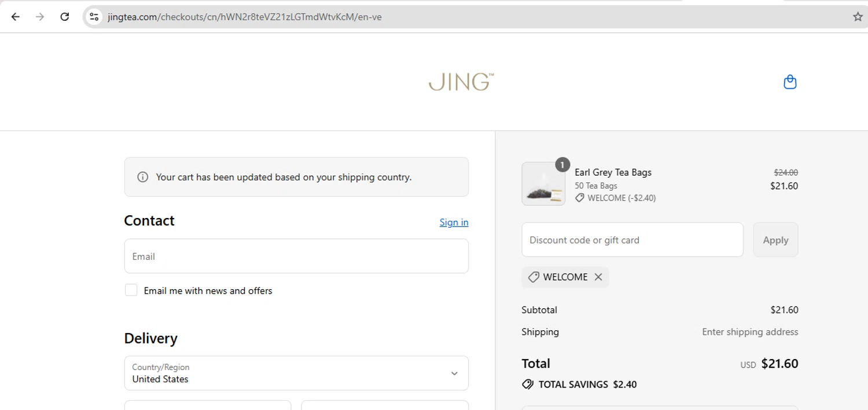Focus the Email input field

point(296,256)
